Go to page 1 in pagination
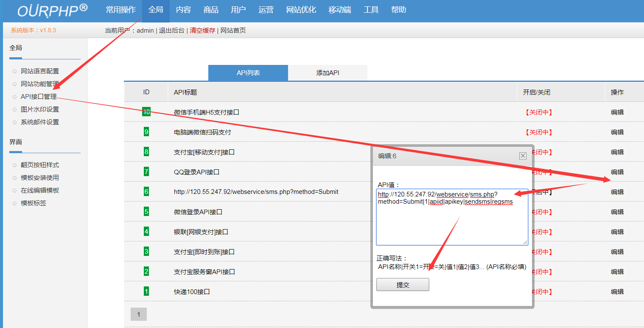Image resolution: width=644 pixels, height=328 pixels. pyautogui.click(x=138, y=314)
